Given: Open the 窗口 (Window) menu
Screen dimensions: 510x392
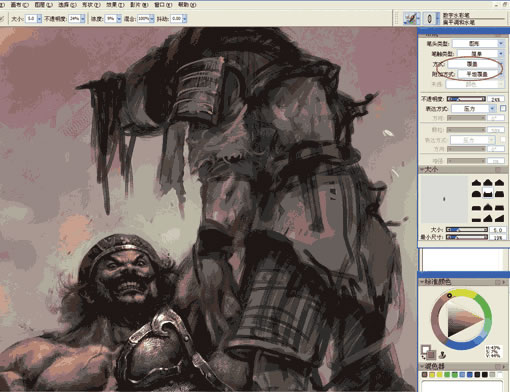Looking at the screenshot, I should pyautogui.click(x=163, y=5).
